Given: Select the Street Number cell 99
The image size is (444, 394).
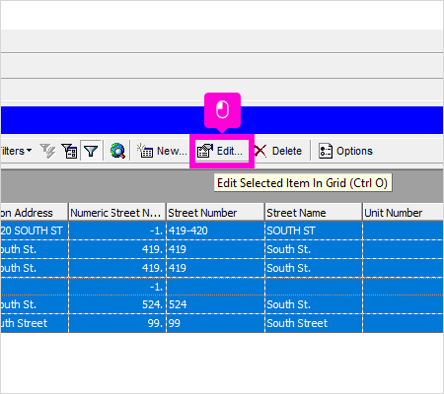Looking at the screenshot, I should pyautogui.click(x=215, y=323).
